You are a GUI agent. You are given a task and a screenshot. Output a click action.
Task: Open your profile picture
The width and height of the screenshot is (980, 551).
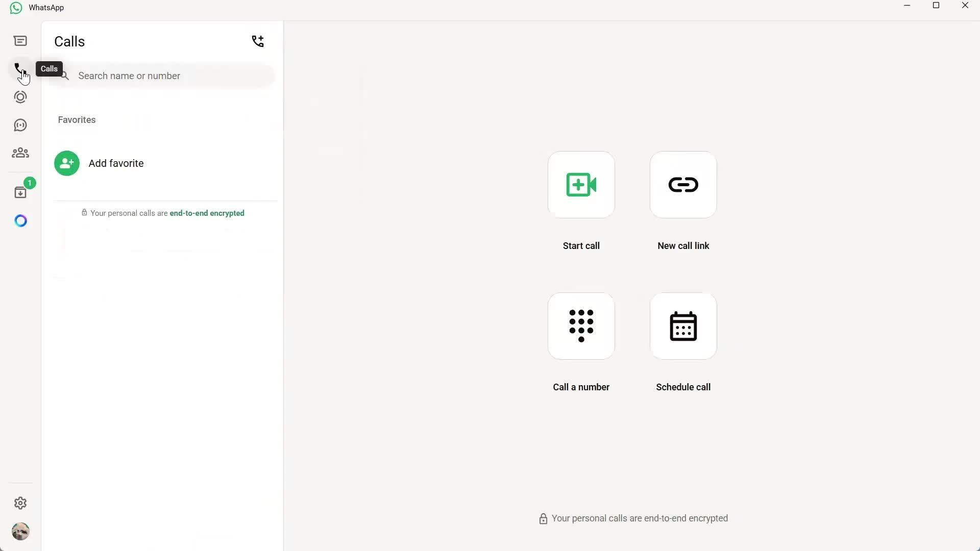pyautogui.click(x=20, y=531)
